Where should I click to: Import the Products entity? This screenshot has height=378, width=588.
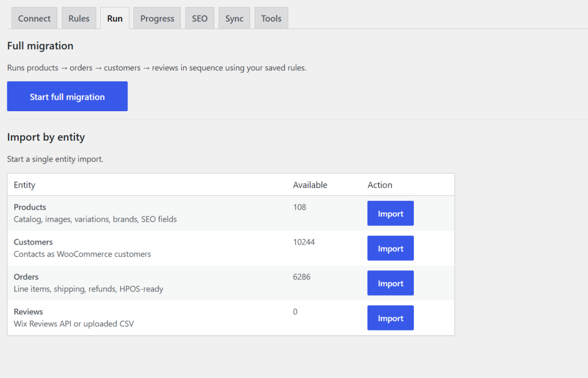click(x=390, y=213)
